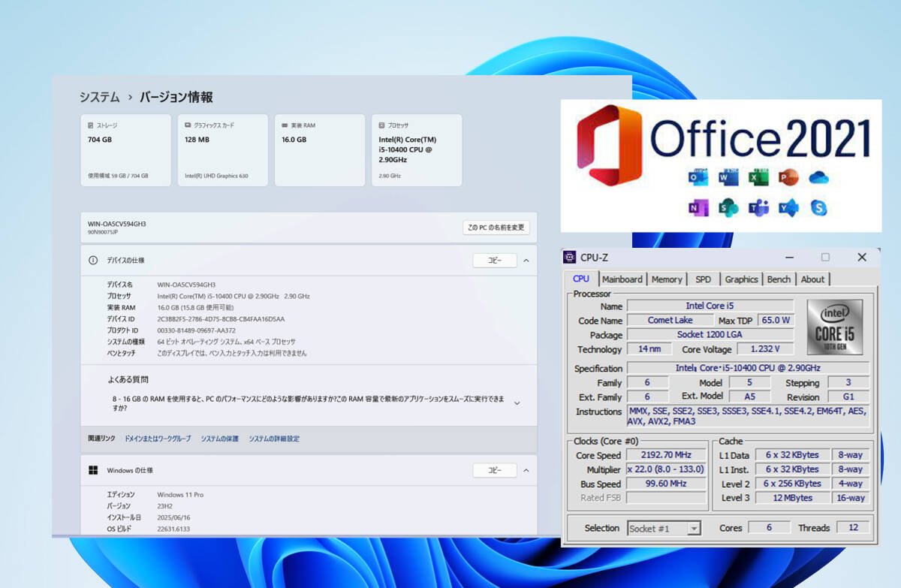Open the ストレージ 704 GB card
This screenshot has height=588, width=901.
[x=126, y=150]
